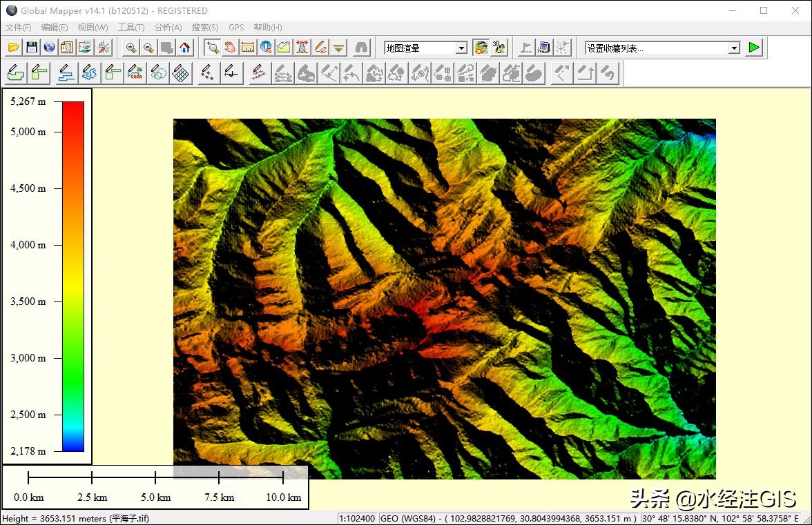Open online data with the globe icon
This screenshot has height=525, width=812.
[x=49, y=48]
